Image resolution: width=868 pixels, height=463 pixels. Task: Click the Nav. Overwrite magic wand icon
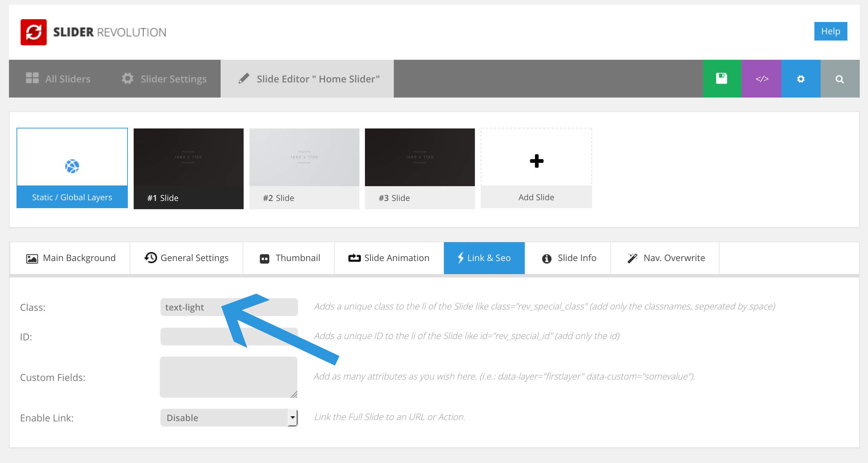click(632, 258)
